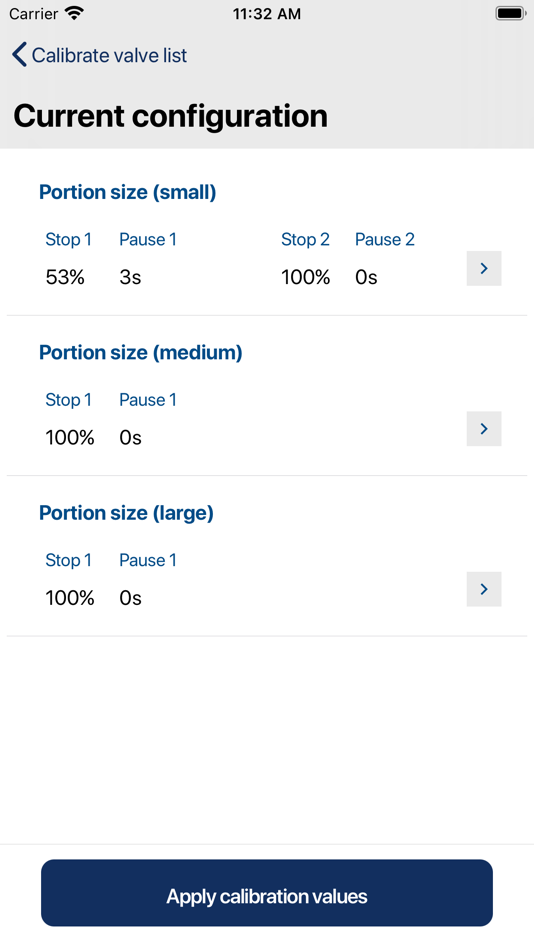The width and height of the screenshot is (534, 950).
Task: Tap the 11:32 AM clock
Action: (x=267, y=14)
